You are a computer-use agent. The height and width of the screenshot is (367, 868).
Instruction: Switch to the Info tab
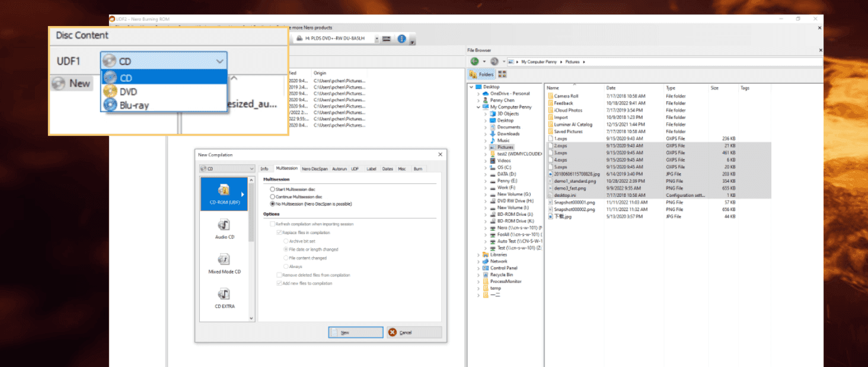point(264,169)
